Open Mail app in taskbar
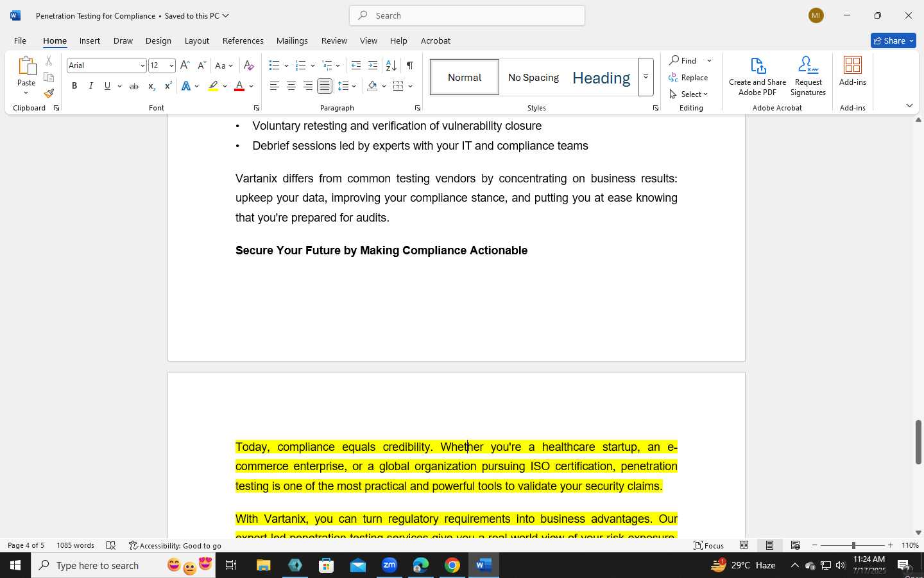Image resolution: width=924 pixels, height=578 pixels. click(358, 565)
